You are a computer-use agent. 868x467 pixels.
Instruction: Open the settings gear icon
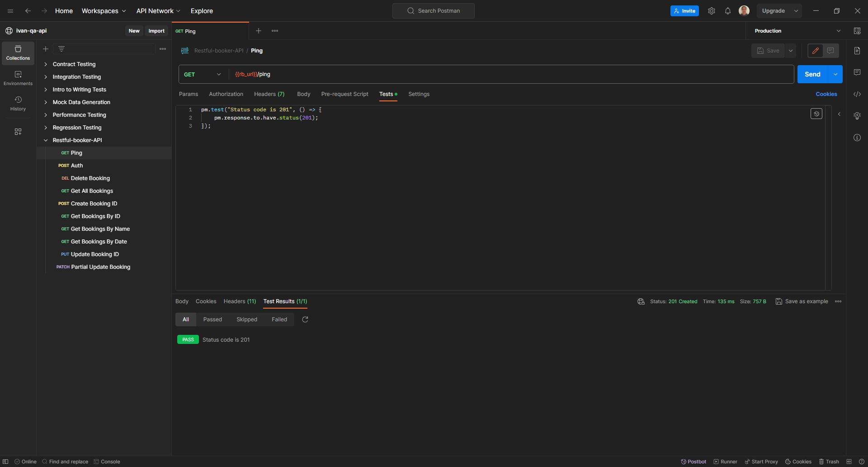[712, 11]
